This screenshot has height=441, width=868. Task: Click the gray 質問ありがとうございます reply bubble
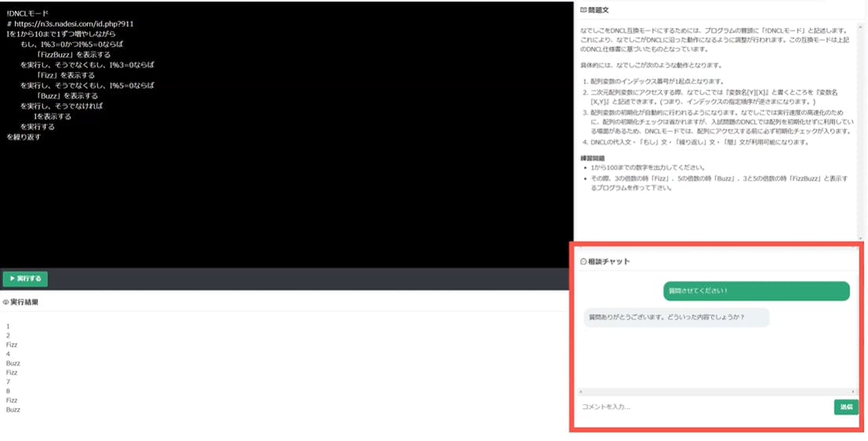click(x=676, y=318)
